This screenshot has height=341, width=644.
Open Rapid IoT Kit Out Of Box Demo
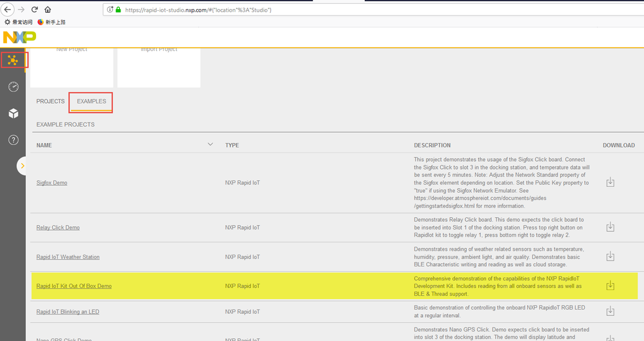pos(74,286)
